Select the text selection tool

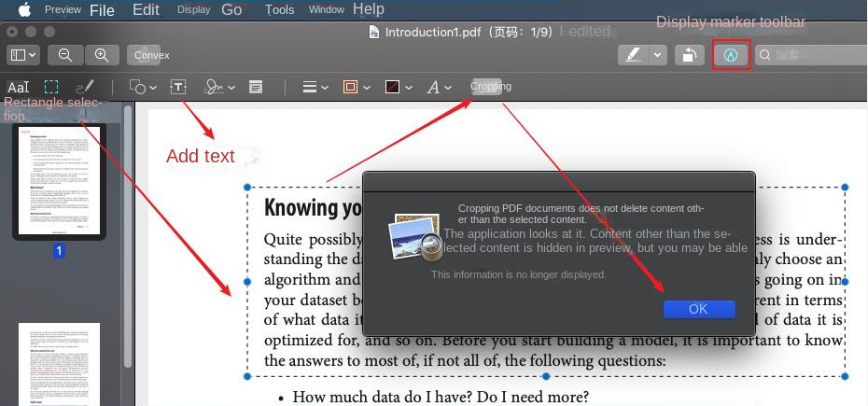[18, 87]
